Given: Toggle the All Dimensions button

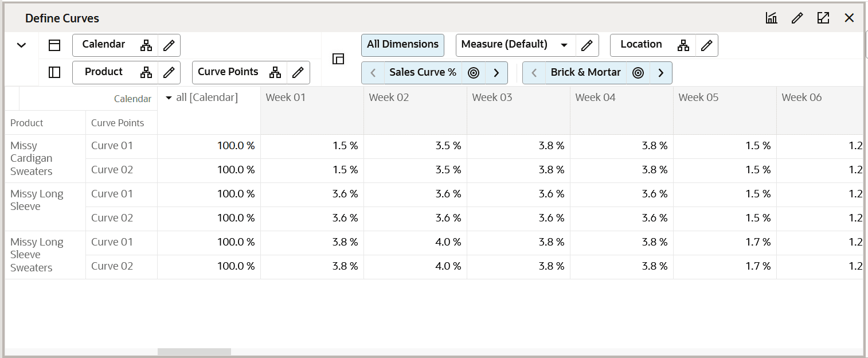Looking at the screenshot, I should coord(402,45).
